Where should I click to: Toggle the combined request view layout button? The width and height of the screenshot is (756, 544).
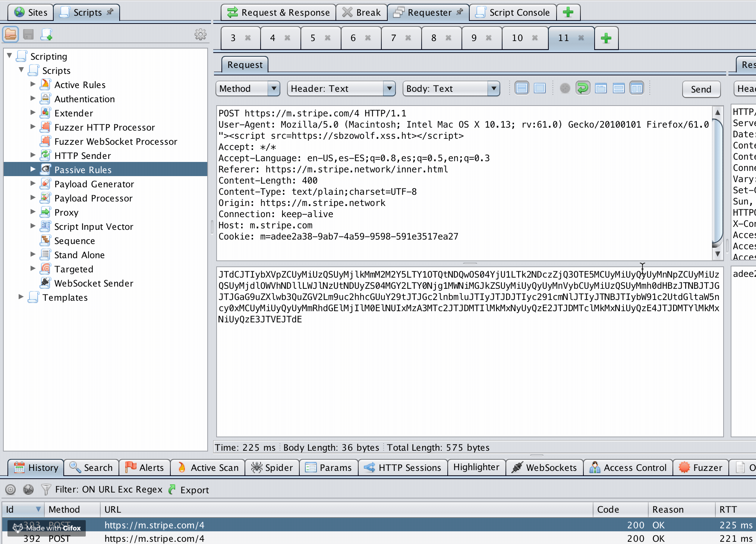pos(522,88)
